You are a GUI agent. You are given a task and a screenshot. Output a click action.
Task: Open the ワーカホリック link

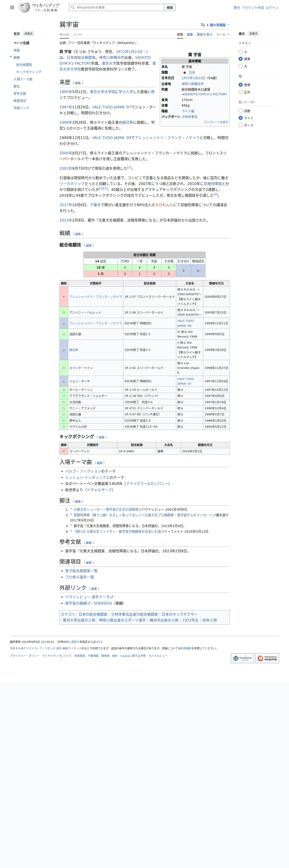[x=72, y=184]
